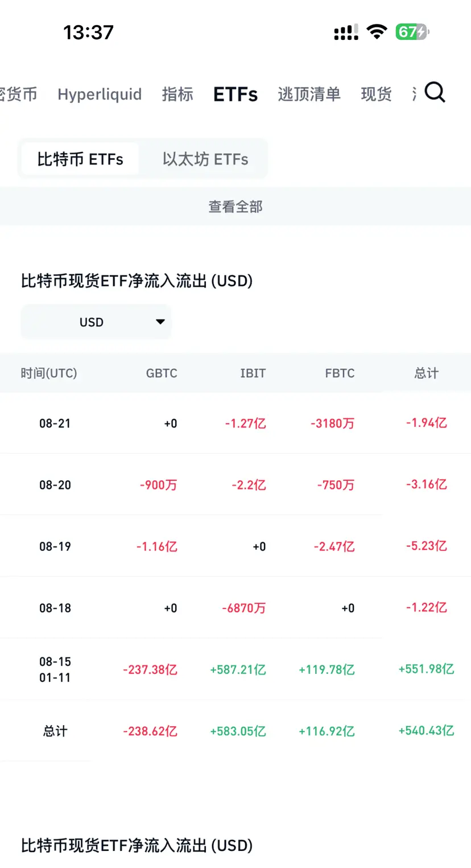The height and width of the screenshot is (868, 471).
Task: Tap the 查看全部 button
Action: pyautogui.click(x=235, y=207)
